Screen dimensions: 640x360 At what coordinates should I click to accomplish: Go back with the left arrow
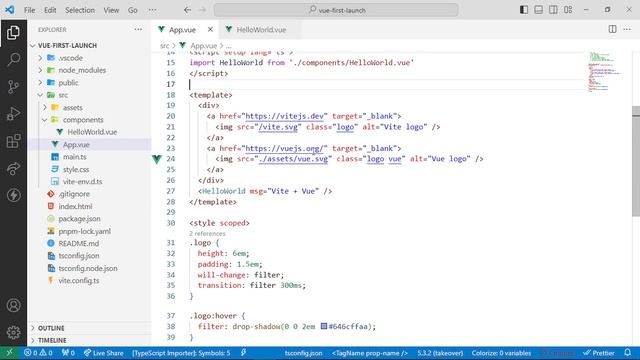coord(187,10)
